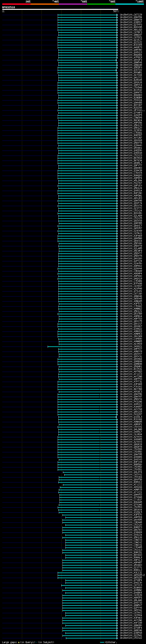
Task: Click the purple ~60% identity color band
Action: coord(73,4)
